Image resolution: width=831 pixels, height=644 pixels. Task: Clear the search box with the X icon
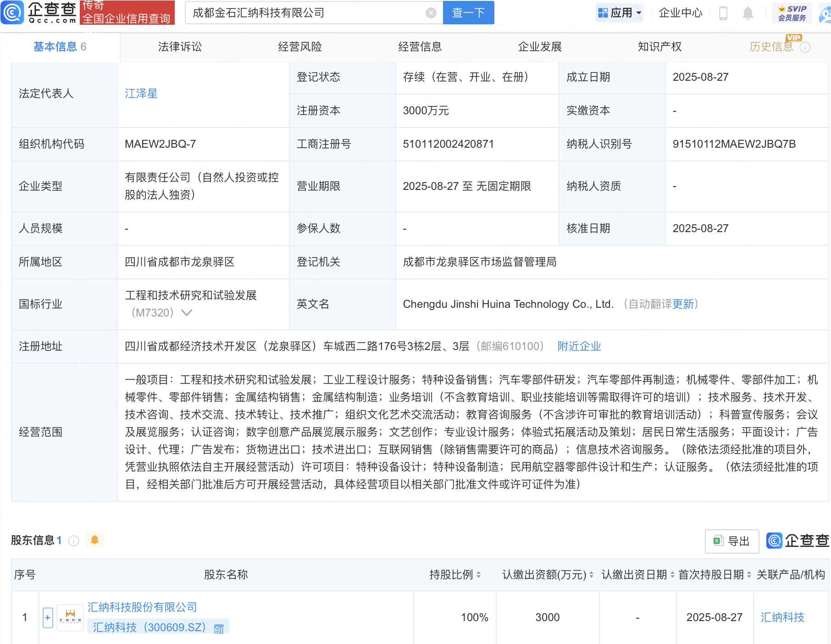(431, 13)
